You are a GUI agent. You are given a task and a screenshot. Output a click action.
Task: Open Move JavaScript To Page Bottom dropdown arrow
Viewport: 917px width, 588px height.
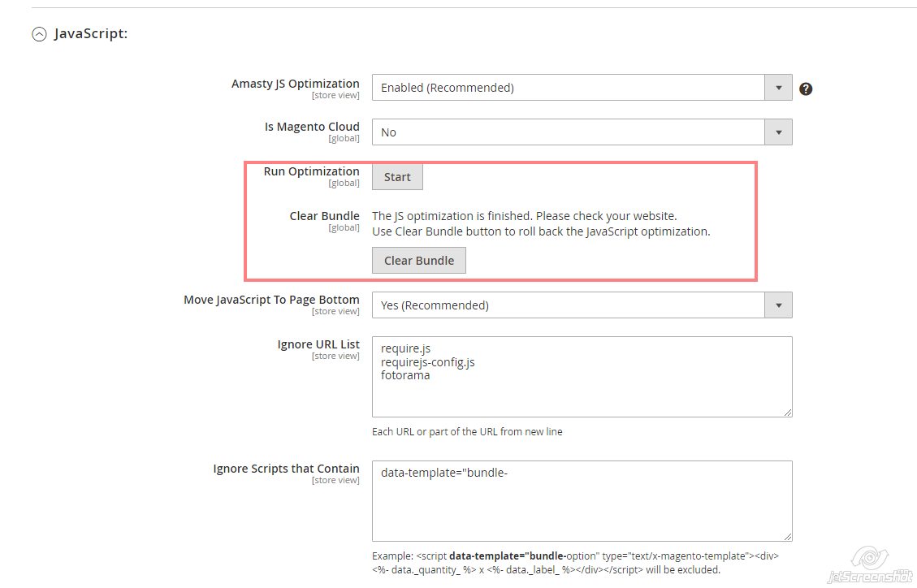[x=778, y=305]
